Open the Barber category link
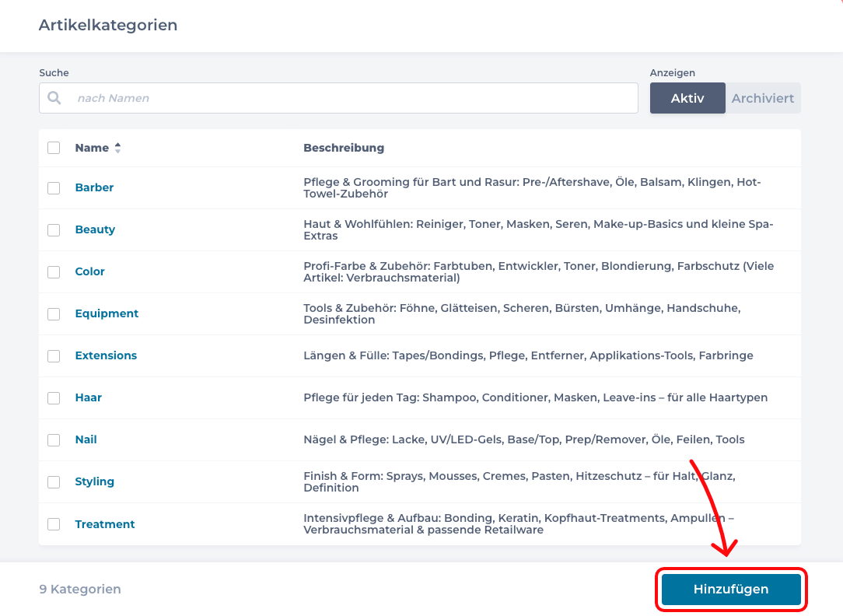This screenshot has width=843, height=616. pyautogui.click(x=94, y=187)
